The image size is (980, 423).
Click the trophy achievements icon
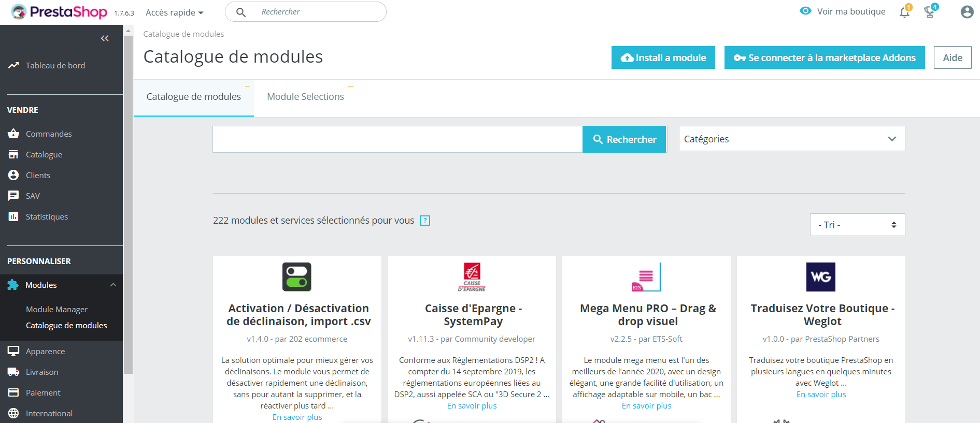(x=930, y=12)
